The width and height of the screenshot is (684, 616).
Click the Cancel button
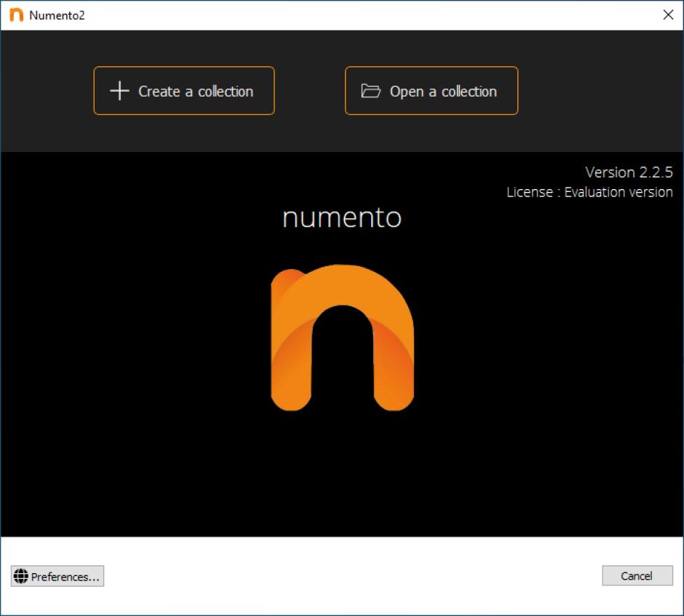click(637, 575)
